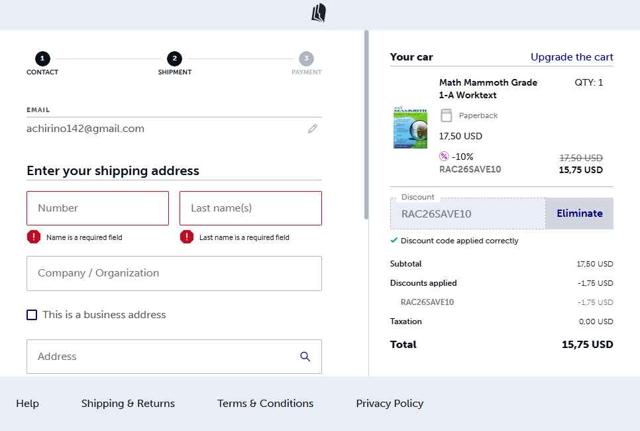
Task: Open the Payment step 3
Action: pos(306,59)
